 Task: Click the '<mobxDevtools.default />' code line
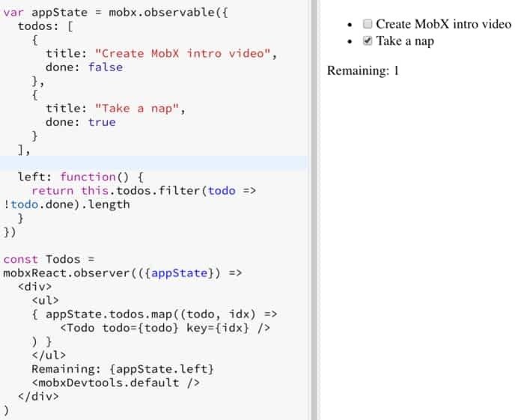click(115, 383)
